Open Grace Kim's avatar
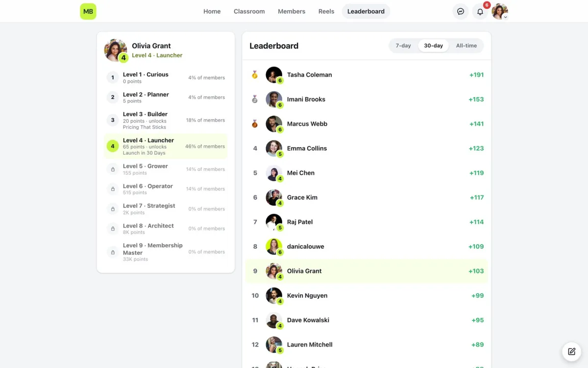Image resolution: width=588 pixels, height=368 pixels. tap(274, 197)
